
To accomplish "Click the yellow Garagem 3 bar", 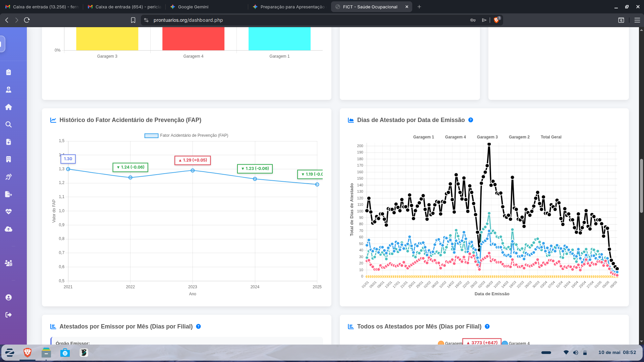I will click(107, 39).
